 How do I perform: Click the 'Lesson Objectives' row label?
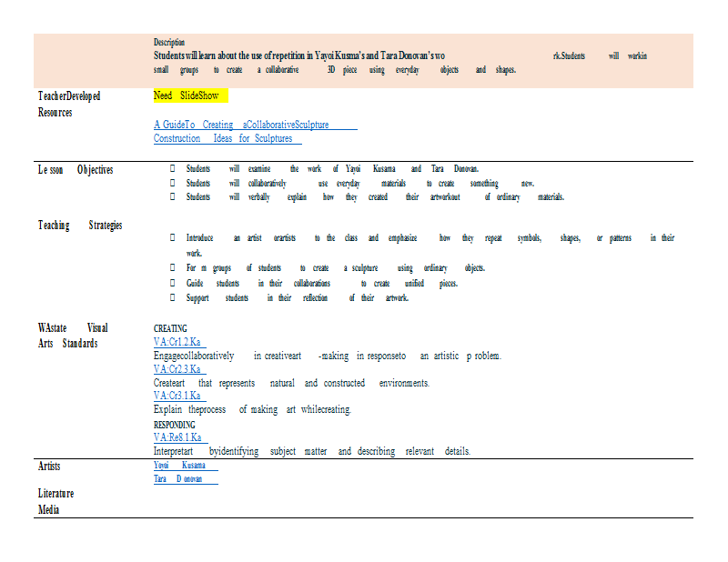tap(76, 170)
